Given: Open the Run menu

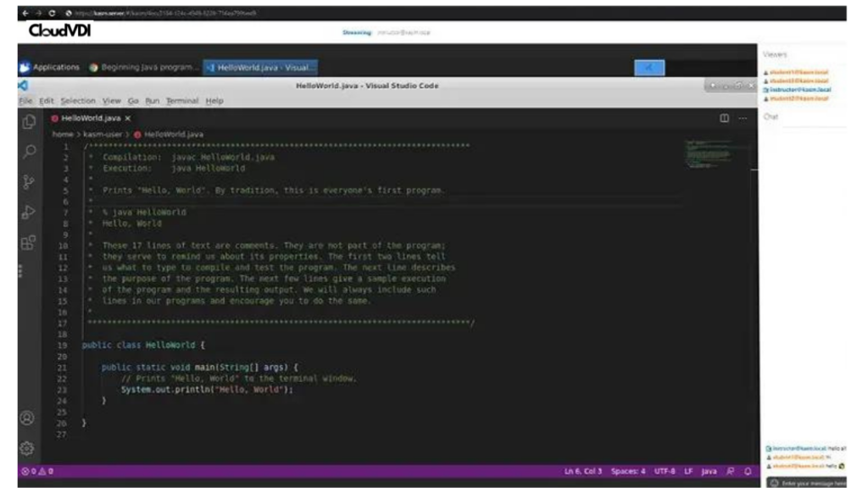Looking at the screenshot, I should tap(153, 101).
